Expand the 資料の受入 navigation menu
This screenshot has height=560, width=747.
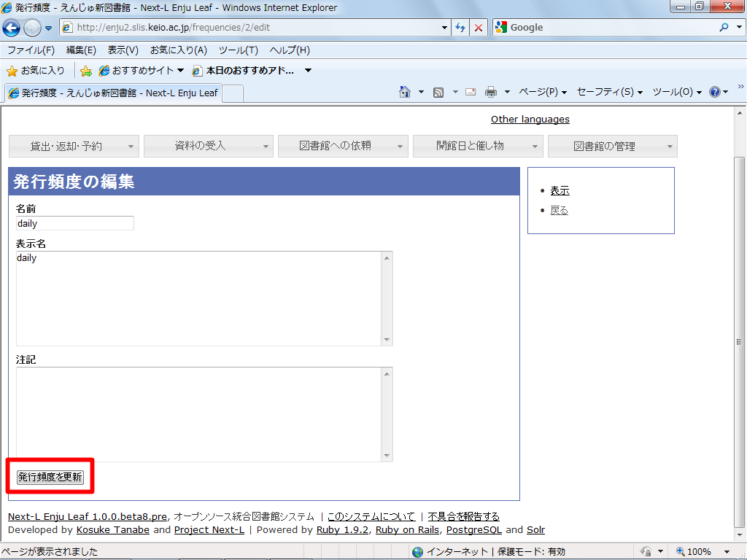click(x=209, y=146)
